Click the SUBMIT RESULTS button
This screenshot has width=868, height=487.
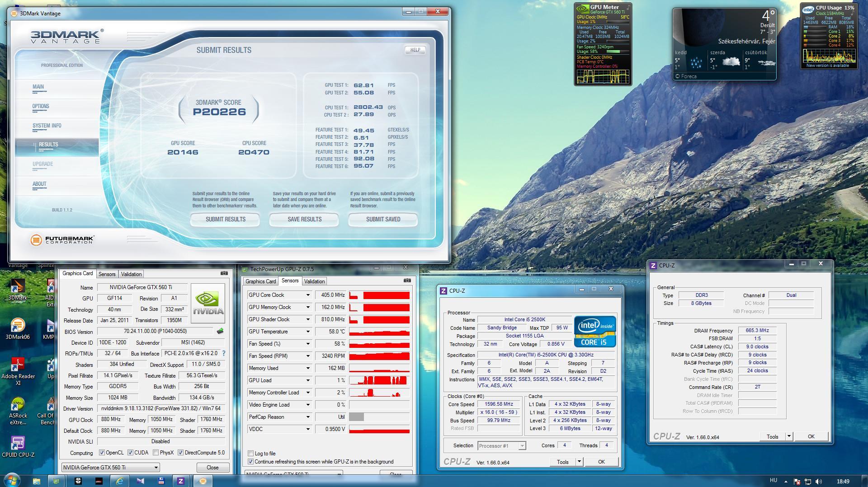225,220
